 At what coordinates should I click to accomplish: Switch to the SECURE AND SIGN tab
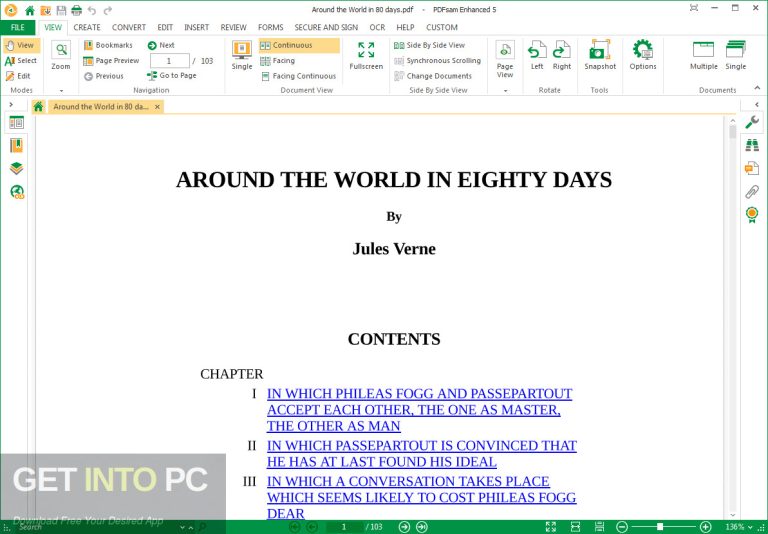point(326,27)
